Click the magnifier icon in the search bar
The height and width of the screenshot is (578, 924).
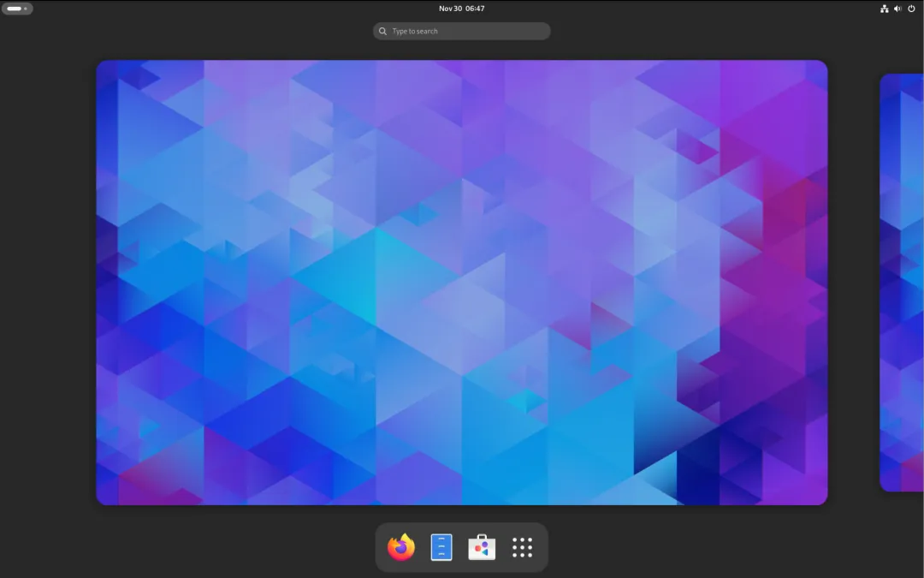(383, 32)
